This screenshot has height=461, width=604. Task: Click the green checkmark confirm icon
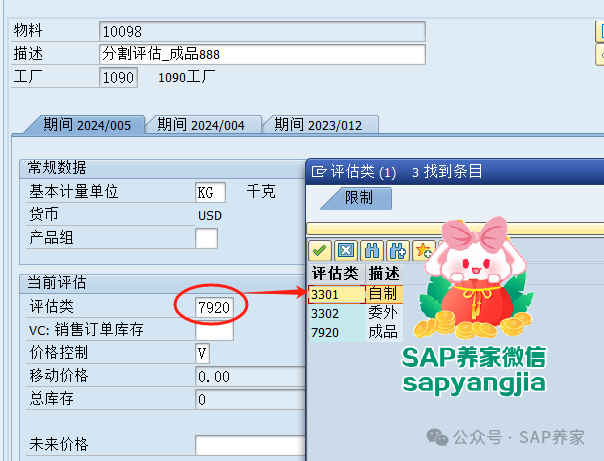click(320, 250)
